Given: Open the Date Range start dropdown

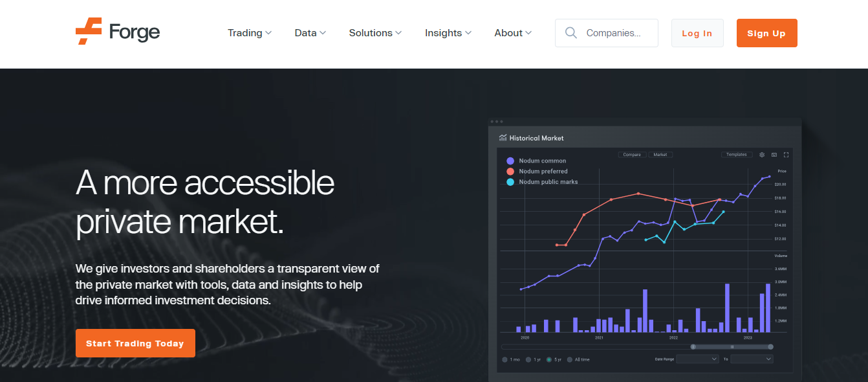Looking at the screenshot, I should (x=697, y=359).
